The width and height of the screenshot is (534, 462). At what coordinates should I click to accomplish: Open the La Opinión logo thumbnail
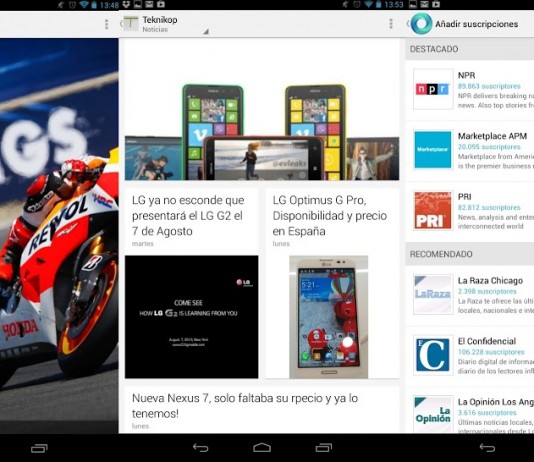[433, 414]
